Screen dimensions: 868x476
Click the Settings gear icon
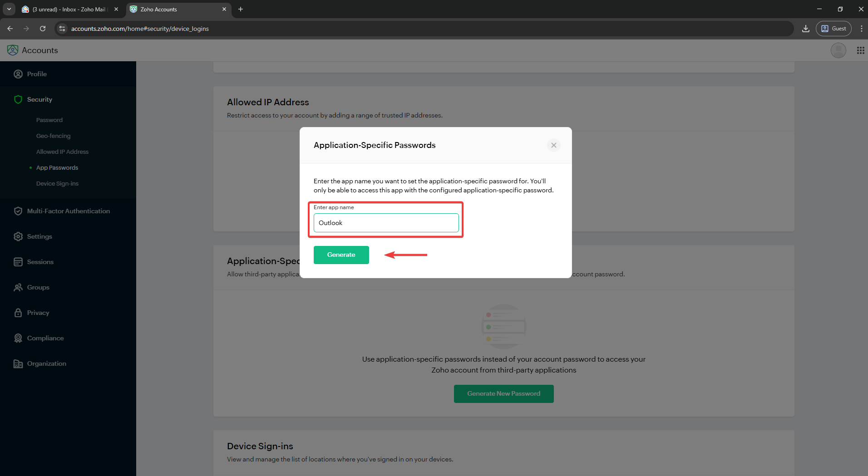coord(18,236)
